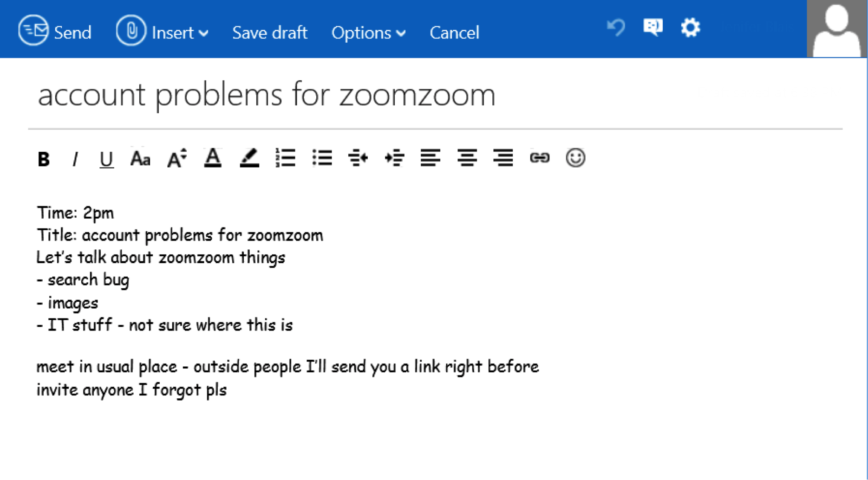Insert a bulleted list

pyautogui.click(x=322, y=158)
